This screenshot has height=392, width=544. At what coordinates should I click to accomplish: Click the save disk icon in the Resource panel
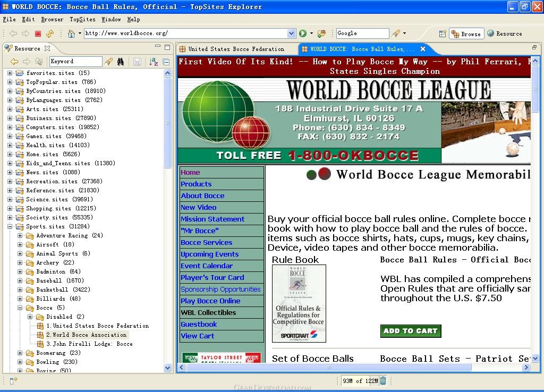coord(137,62)
